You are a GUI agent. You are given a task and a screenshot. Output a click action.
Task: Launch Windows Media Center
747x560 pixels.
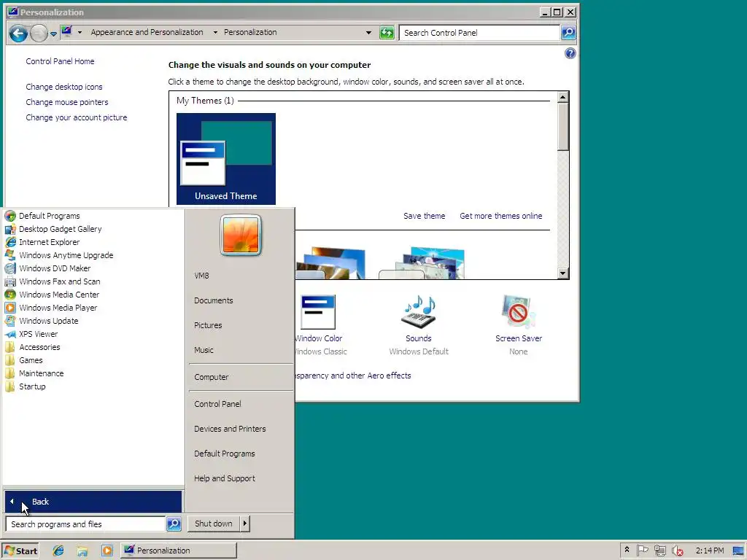pyautogui.click(x=59, y=295)
